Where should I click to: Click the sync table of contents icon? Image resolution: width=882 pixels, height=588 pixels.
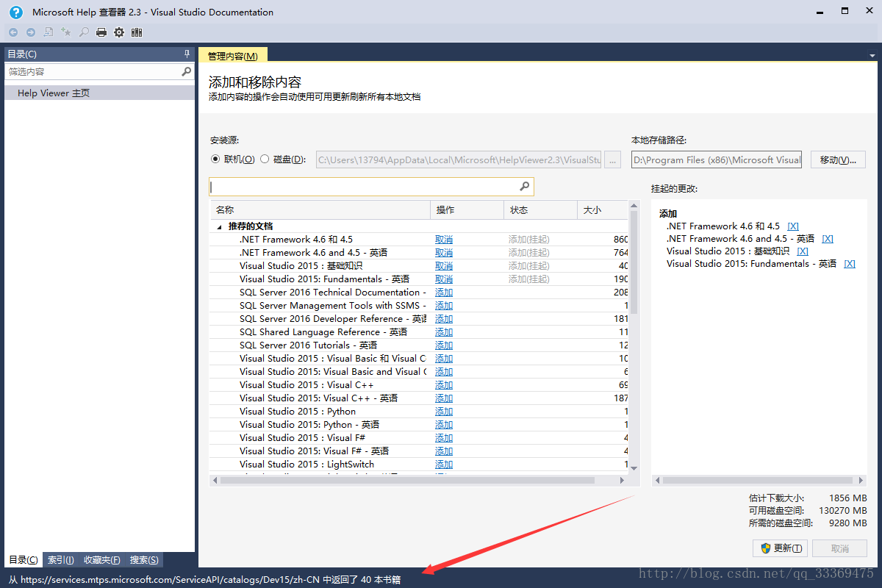[x=49, y=32]
